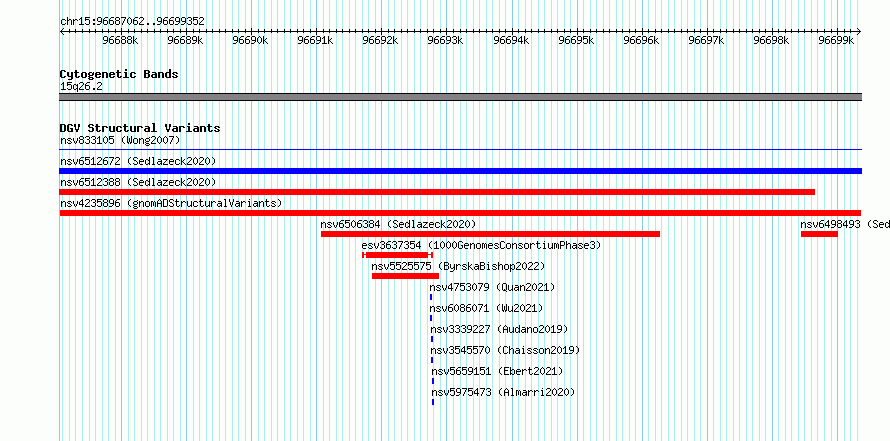This screenshot has height=441, width=890.
Task: Open variant nsv3339227 (Audano2019) label
Action: [499, 329]
